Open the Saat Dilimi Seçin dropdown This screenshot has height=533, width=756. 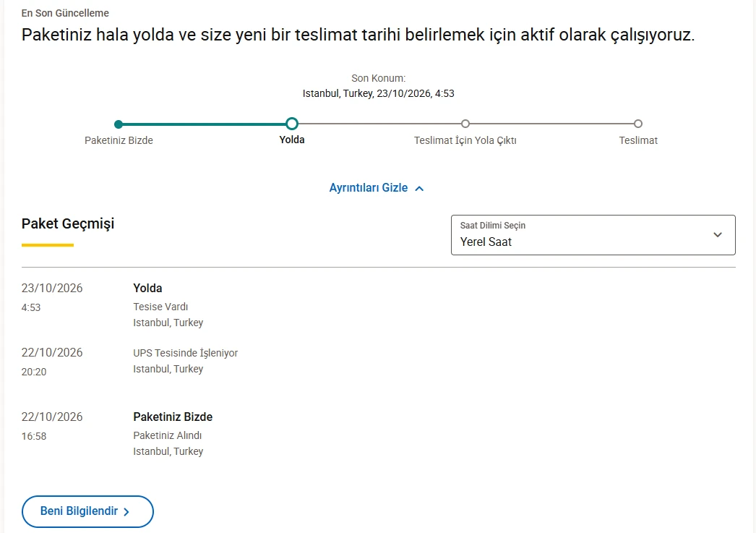coord(593,235)
